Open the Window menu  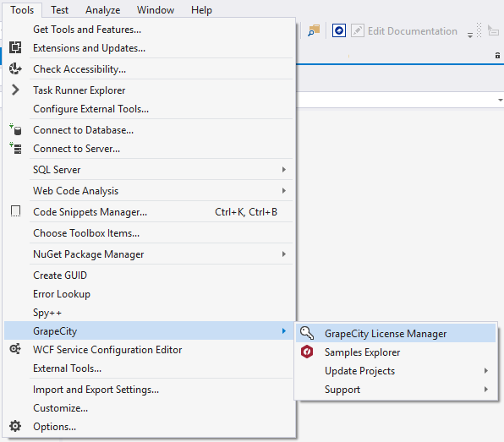156,10
